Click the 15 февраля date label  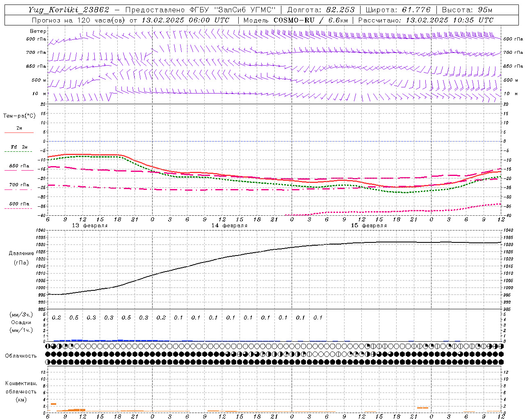pyautogui.click(x=369, y=226)
